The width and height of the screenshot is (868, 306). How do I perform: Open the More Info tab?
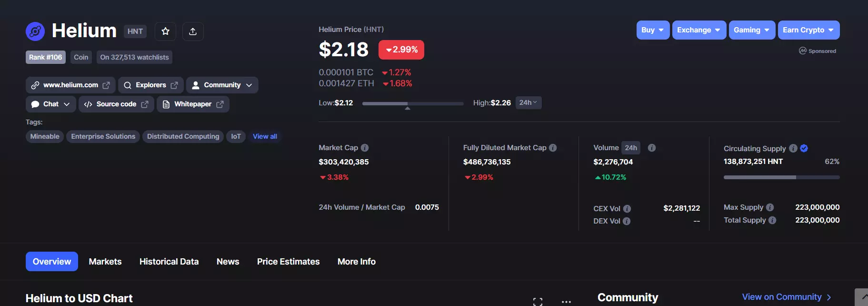tap(357, 262)
